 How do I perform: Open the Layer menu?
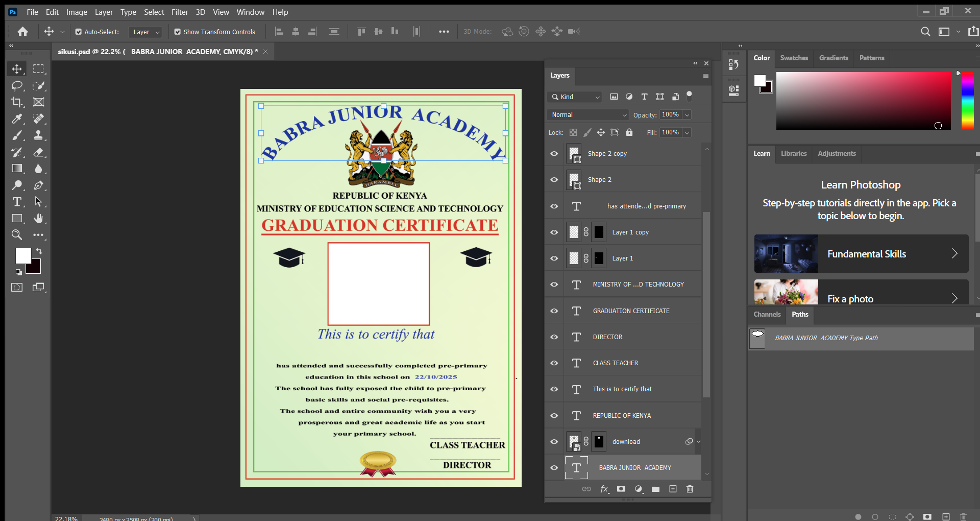tap(104, 12)
